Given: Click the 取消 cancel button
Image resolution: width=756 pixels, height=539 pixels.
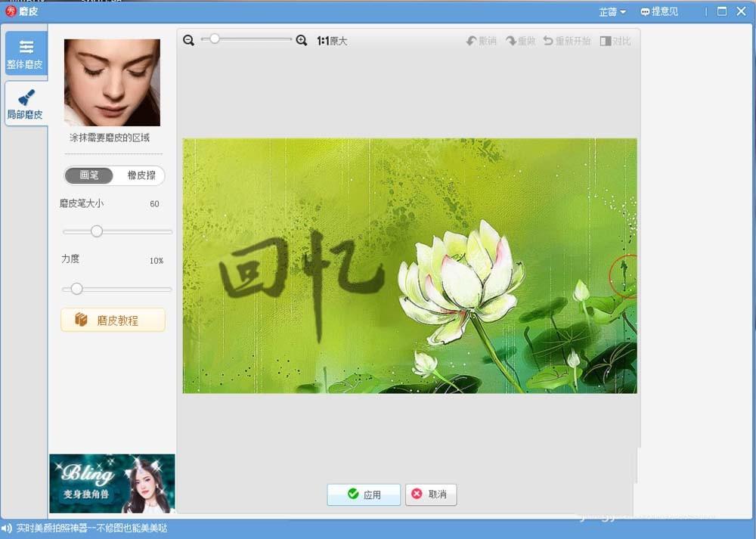Looking at the screenshot, I should pyautogui.click(x=431, y=494).
